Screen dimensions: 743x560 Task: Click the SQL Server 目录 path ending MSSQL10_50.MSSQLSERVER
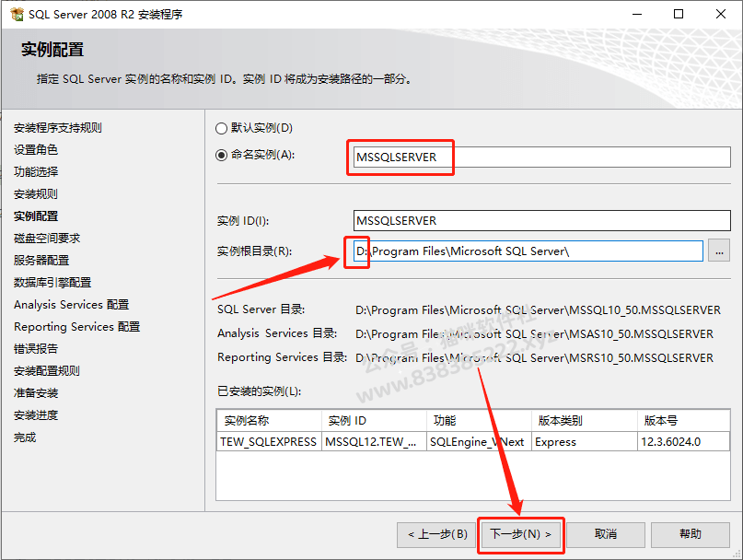(538, 310)
